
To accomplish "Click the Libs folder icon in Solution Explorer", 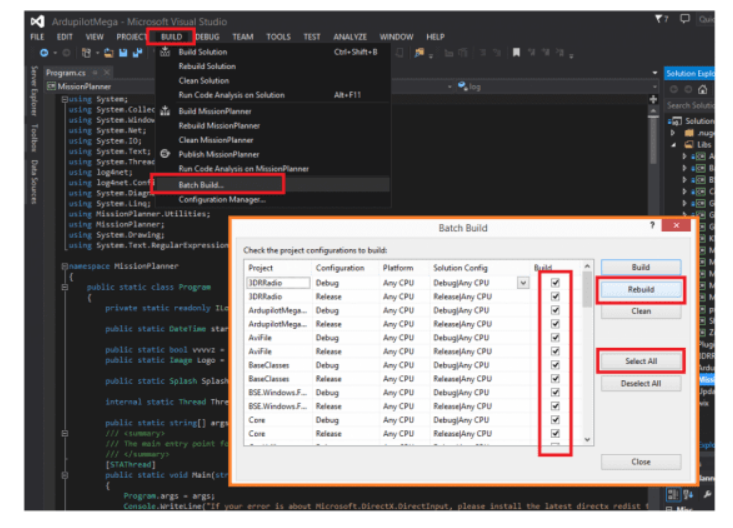I will pyautogui.click(x=689, y=145).
